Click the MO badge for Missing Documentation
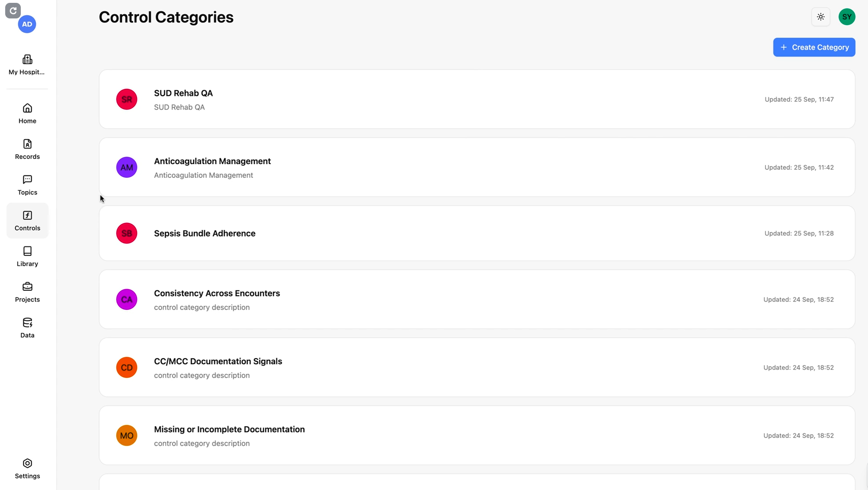Image resolution: width=868 pixels, height=490 pixels. coord(127,436)
